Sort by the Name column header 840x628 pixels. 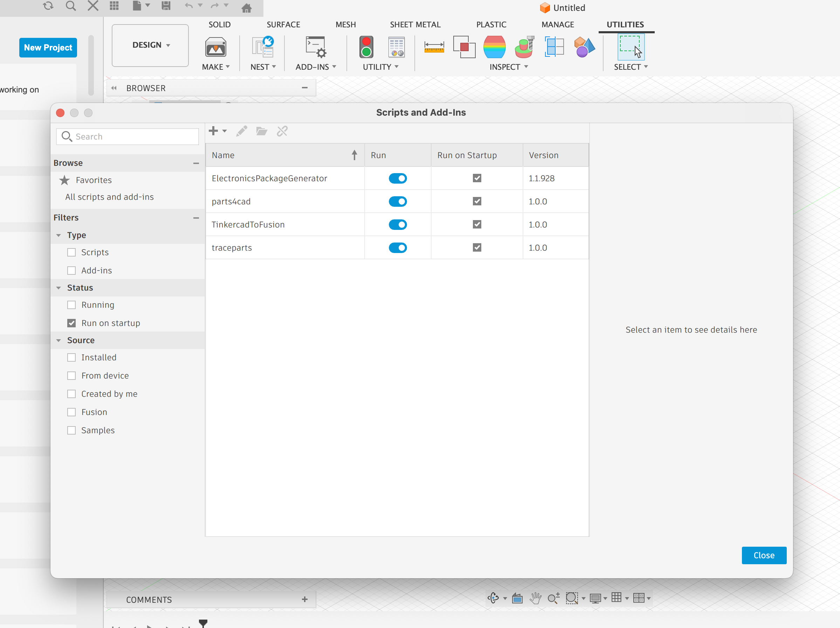coord(285,155)
